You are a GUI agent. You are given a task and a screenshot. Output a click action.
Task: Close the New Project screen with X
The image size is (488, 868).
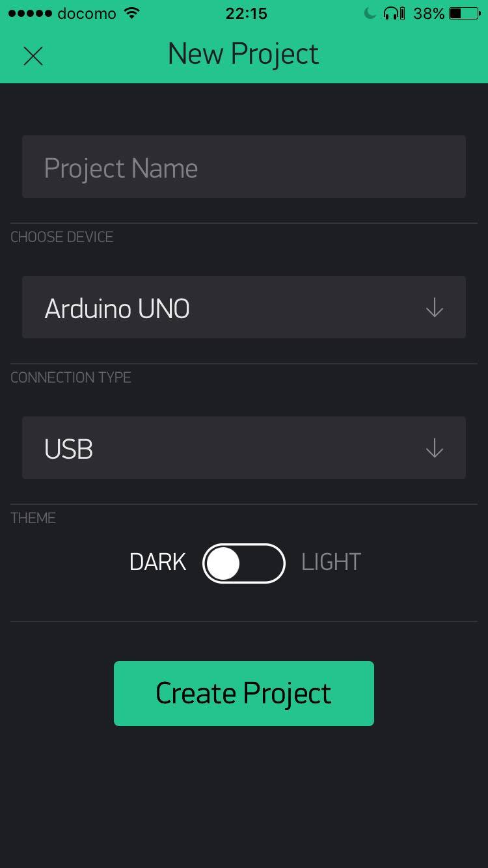pos(33,56)
